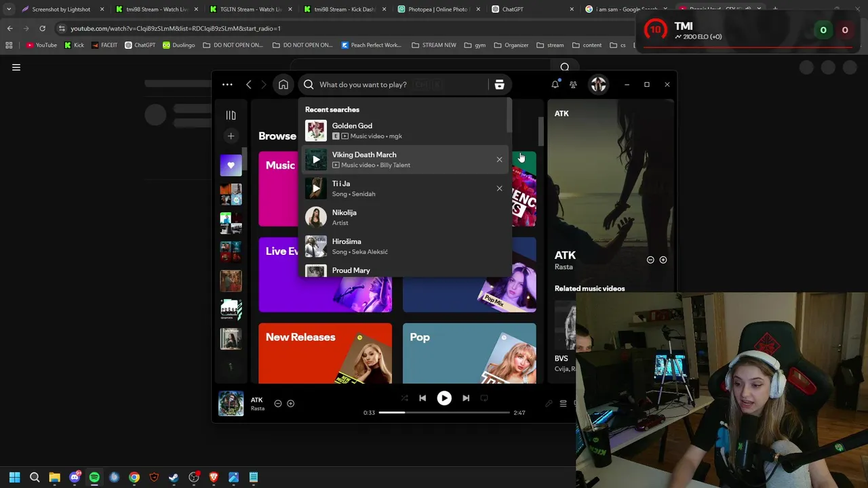Open the Windows Start menu
The width and height of the screenshot is (868, 488).
coord(14,477)
